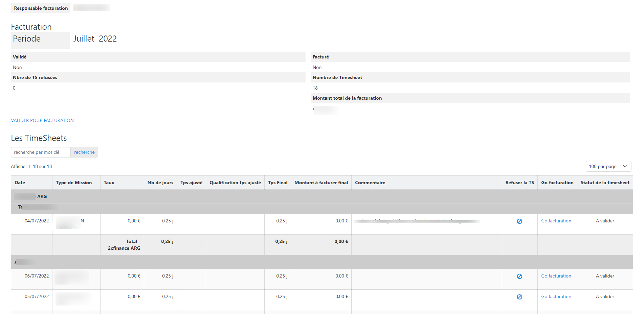This screenshot has width=644, height=314.
Task: Click the blurred comment link on 04/07/2022 row
Action: click(x=416, y=221)
